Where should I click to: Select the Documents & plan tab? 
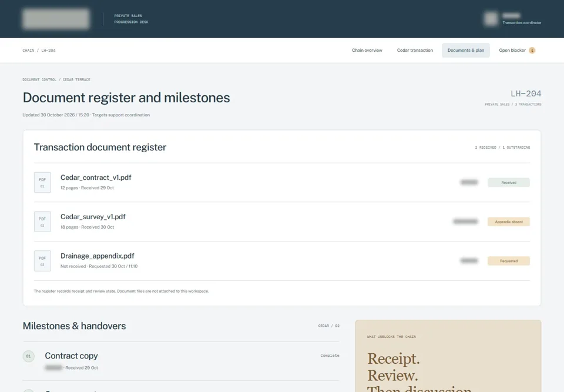[x=465, y=51]
